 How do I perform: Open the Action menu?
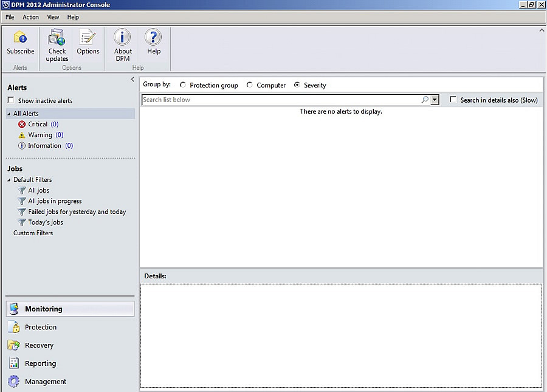[x=30, y=17]
